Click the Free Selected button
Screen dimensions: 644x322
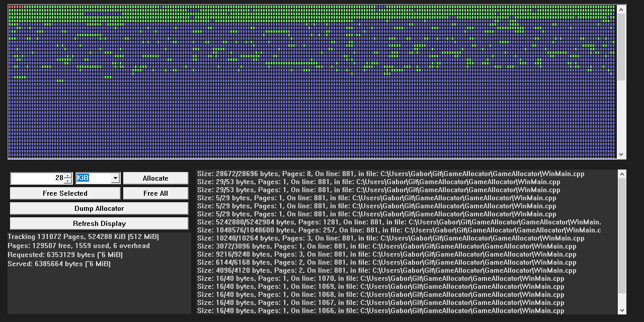(x=65, y=193)
